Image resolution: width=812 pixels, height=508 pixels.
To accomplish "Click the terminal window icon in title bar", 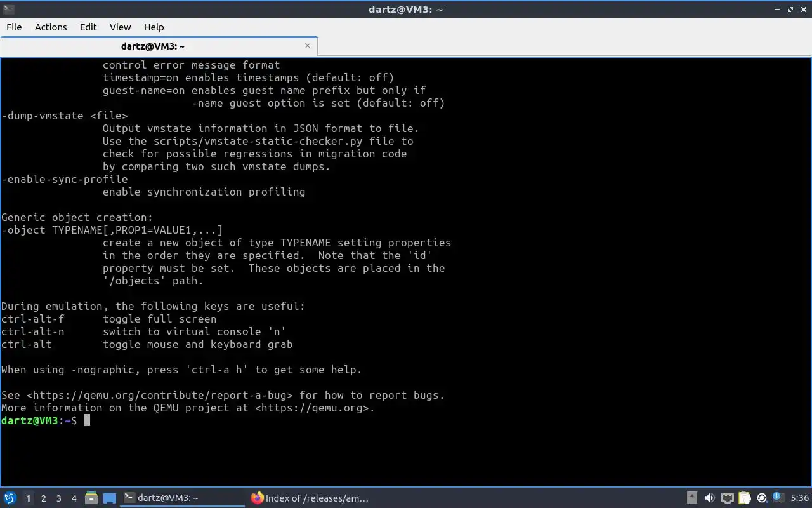I will pyautogui.click(x=8, y=9).
